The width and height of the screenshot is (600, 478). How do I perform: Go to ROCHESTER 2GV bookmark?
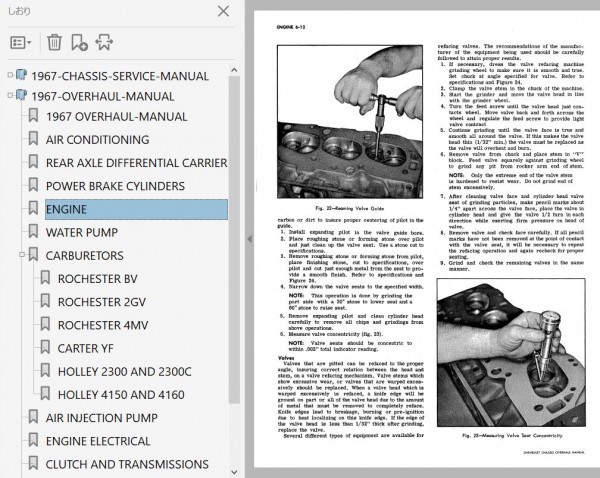coord(102,302)
